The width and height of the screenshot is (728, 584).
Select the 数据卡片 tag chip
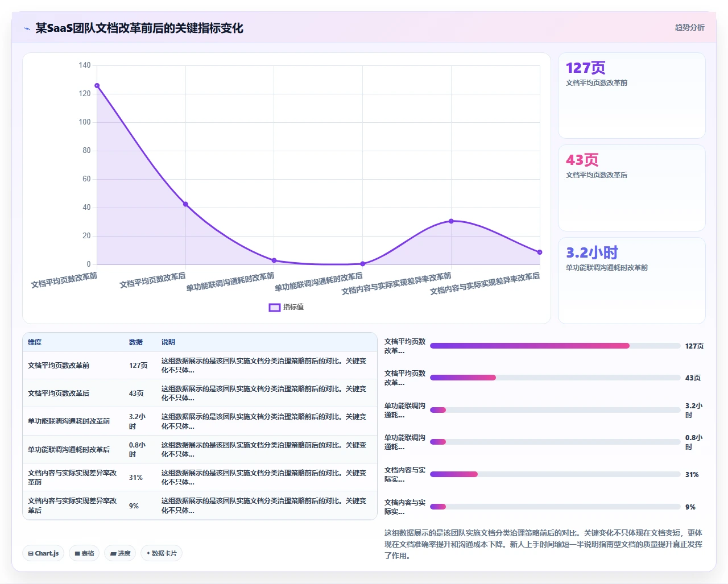tap(162, 553)
